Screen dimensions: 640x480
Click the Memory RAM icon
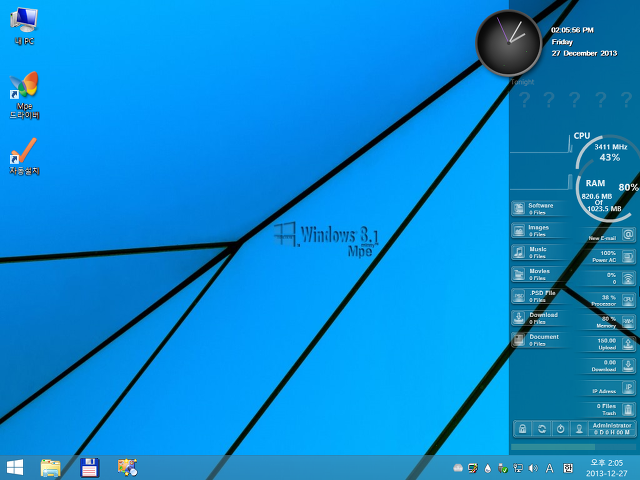tap(628, 322)
